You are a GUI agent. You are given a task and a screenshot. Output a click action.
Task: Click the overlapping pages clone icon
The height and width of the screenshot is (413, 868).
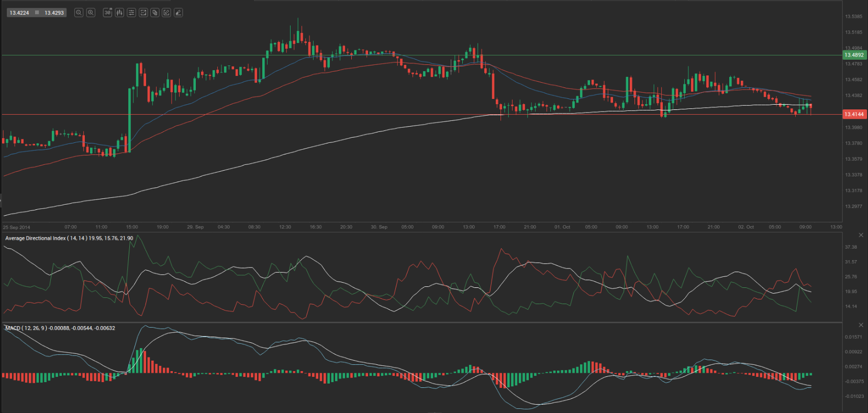(155, 13)
